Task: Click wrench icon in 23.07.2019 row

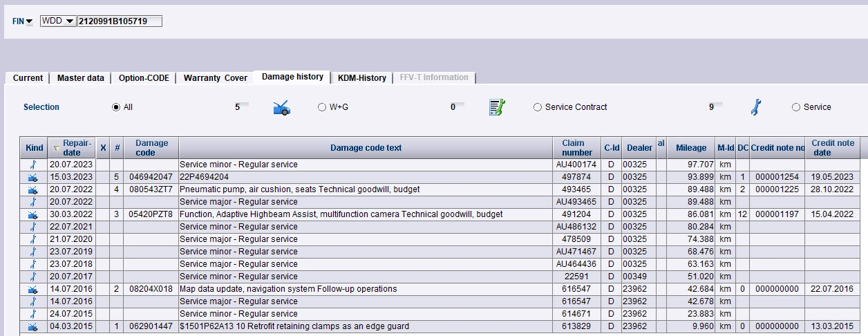Action: pyautogui.click(x=32, y=252)
